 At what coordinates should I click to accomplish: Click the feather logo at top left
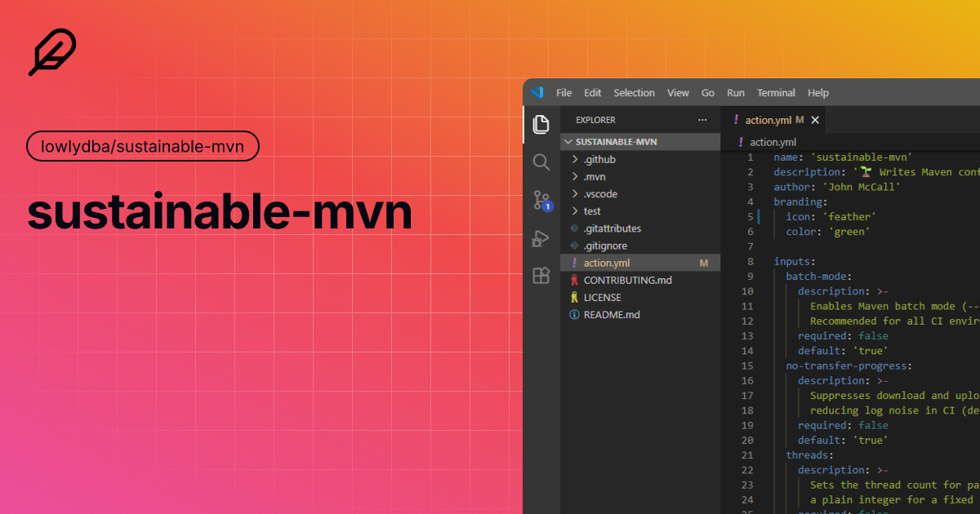52,52
